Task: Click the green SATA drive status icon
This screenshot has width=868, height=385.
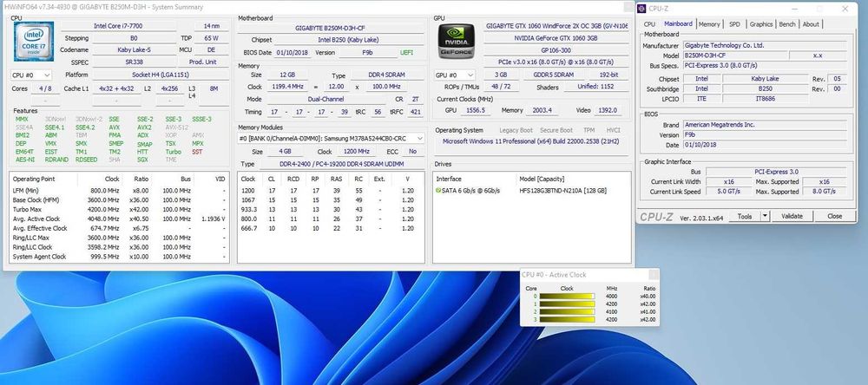Action: pos(438,190)
